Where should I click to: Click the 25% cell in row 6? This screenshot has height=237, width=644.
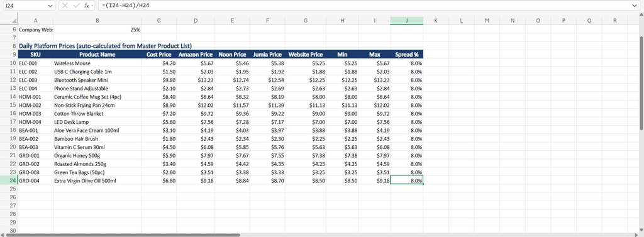[97, 30]
